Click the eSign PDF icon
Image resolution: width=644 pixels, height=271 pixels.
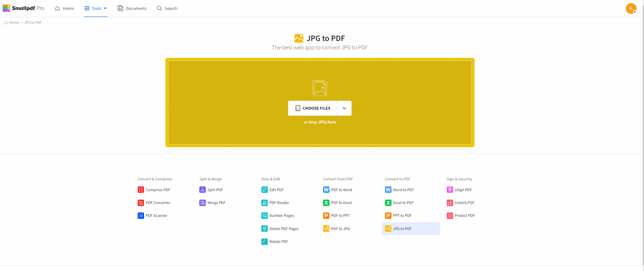(450, 190)
